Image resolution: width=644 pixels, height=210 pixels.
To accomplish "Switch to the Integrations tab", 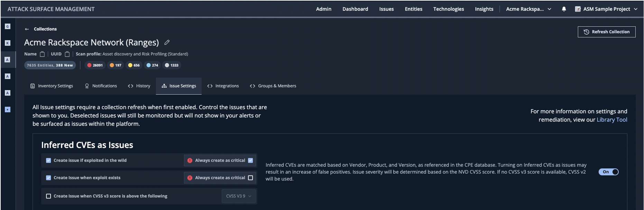I will (x=223, y=86).
